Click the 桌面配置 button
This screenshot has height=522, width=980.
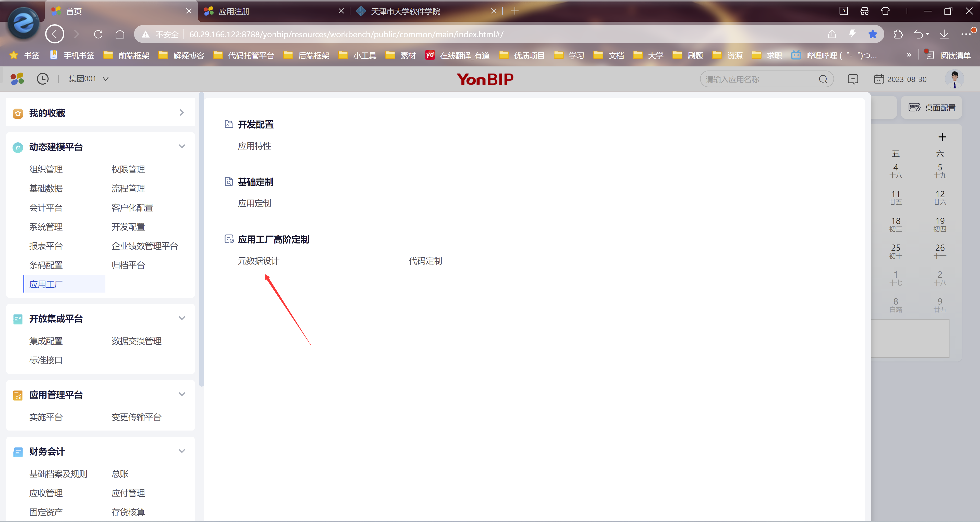pos(932,108)
